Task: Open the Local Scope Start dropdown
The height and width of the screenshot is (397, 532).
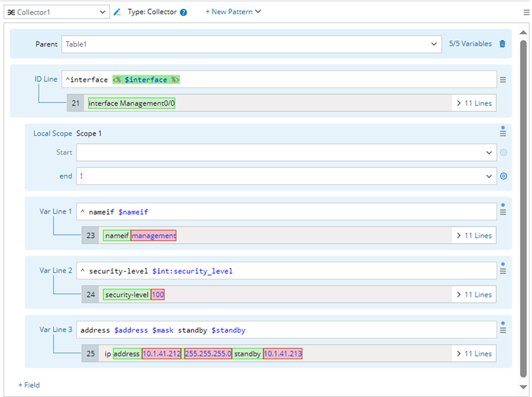Action: coord(489,153)
